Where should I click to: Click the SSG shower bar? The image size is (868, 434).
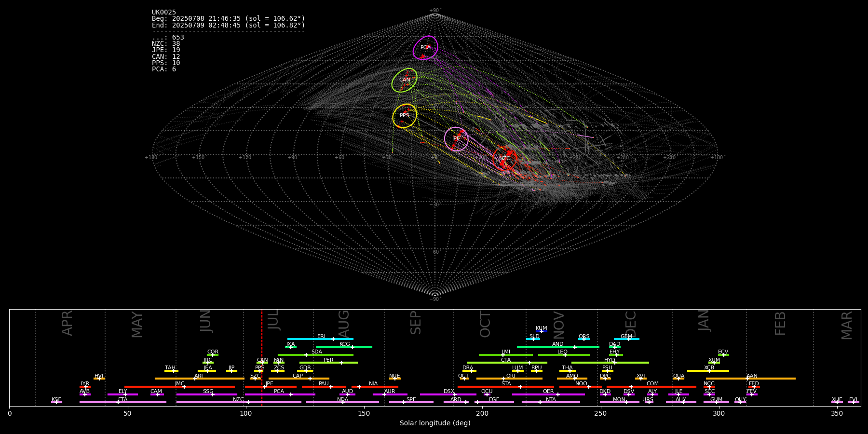tap(206, 394)
